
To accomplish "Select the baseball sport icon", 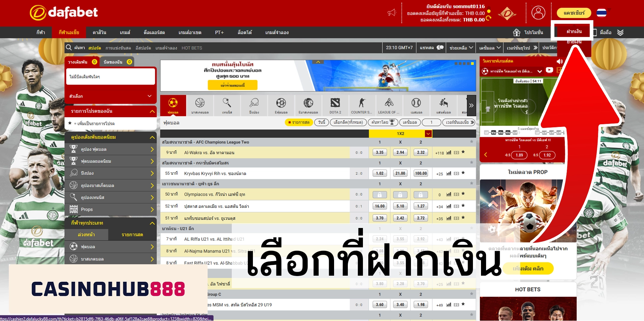I will 416,105.
